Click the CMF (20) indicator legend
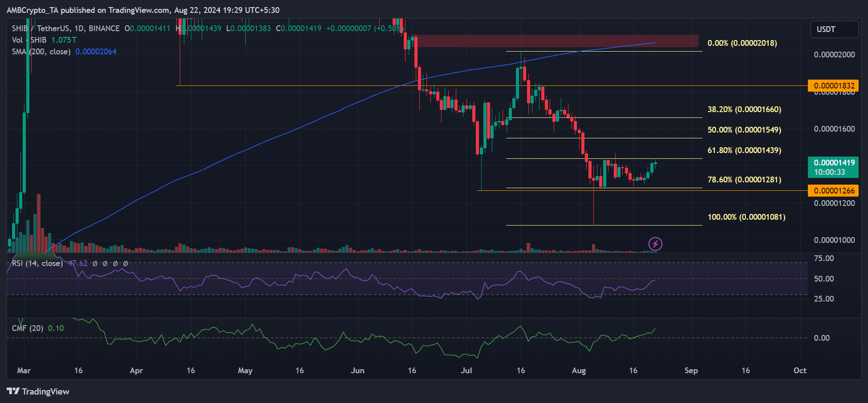Image resolution: width=868 pixels, height=403 pixels. tap(28, 328)
